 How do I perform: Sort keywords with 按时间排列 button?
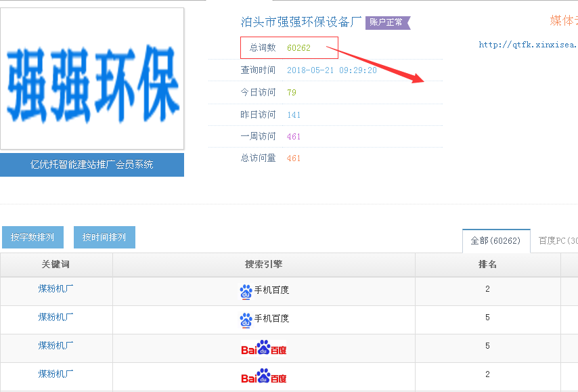pos(104,238)
